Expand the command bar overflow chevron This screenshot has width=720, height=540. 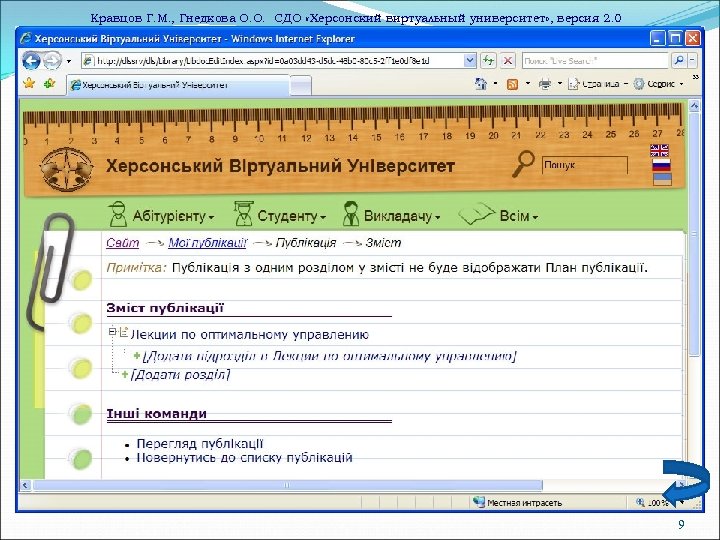[x=696, y=78]
